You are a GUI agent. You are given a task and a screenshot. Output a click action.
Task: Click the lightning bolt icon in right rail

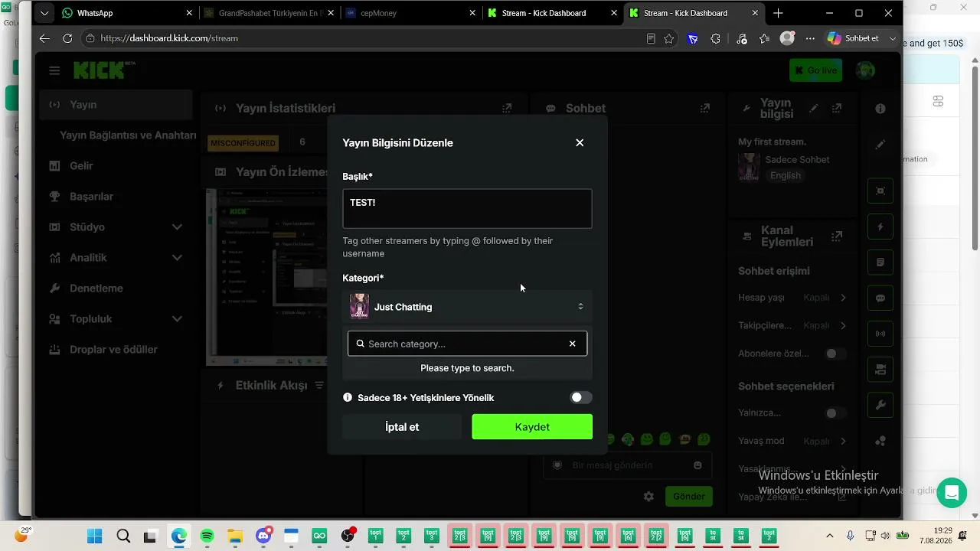[880, 227]
